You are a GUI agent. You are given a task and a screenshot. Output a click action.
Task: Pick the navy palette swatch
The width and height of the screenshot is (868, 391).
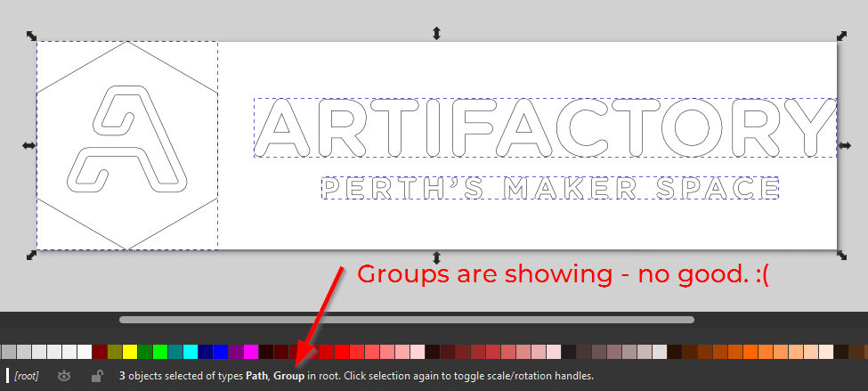(206, 352)
